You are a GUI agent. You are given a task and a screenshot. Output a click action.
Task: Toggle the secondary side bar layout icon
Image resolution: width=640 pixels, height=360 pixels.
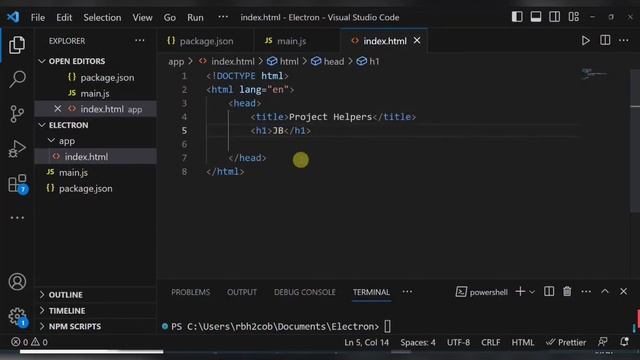[554, 17]
